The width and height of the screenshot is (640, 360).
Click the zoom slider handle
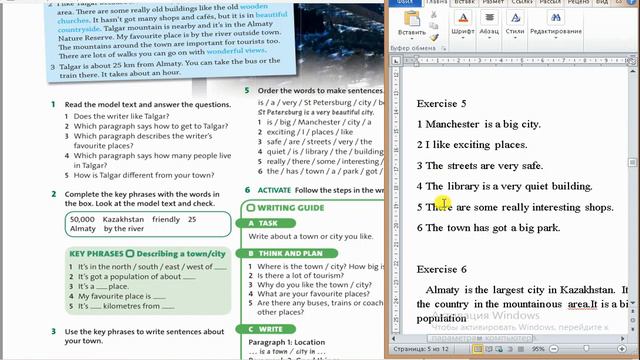(586, 349)
